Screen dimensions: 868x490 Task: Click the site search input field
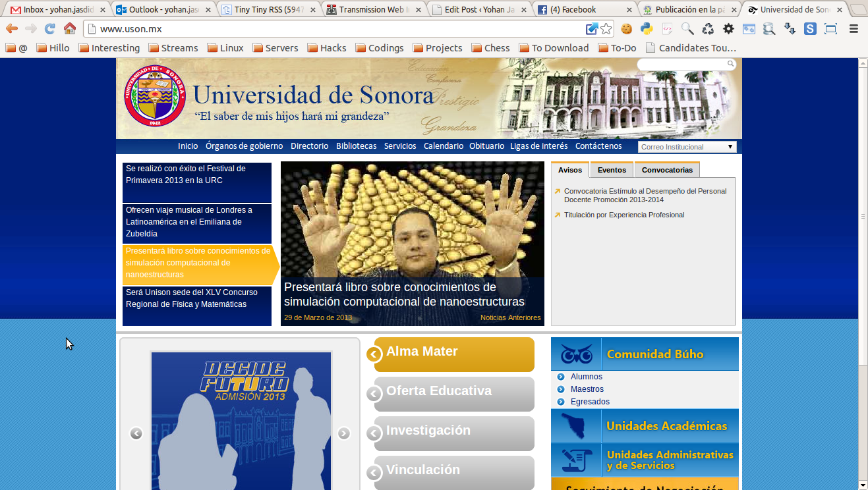click(681, 64)
